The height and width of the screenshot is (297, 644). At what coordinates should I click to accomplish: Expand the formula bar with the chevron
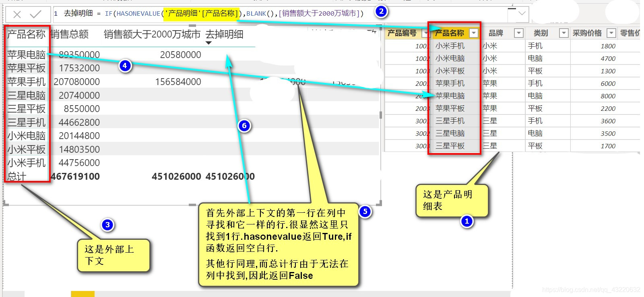522,13
